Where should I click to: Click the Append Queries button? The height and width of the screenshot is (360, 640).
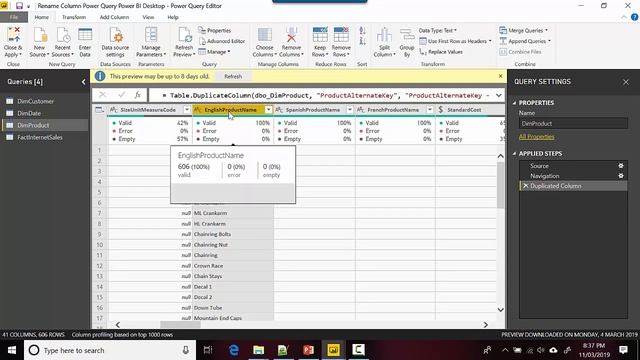coord(525,41)
